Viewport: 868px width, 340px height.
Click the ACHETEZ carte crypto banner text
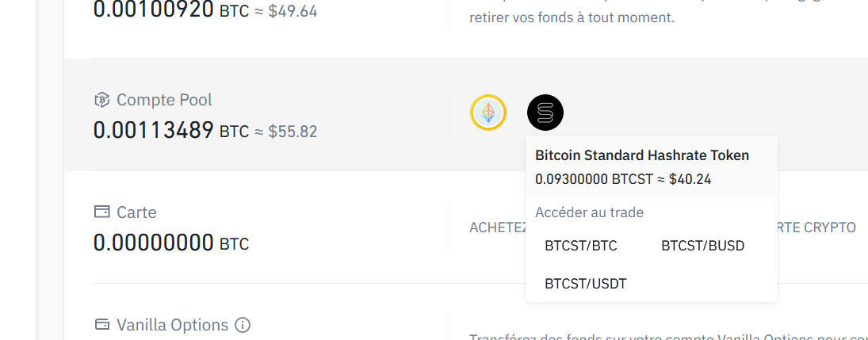[x=663, y=227]
